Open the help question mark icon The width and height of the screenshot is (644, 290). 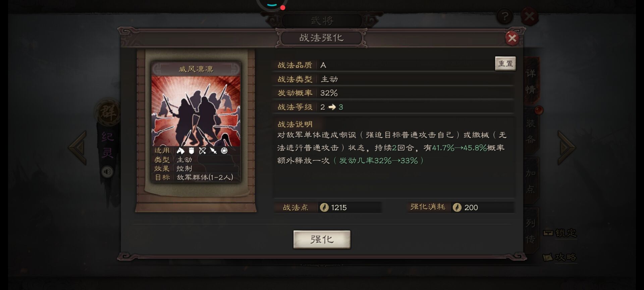tap(504, 16)
